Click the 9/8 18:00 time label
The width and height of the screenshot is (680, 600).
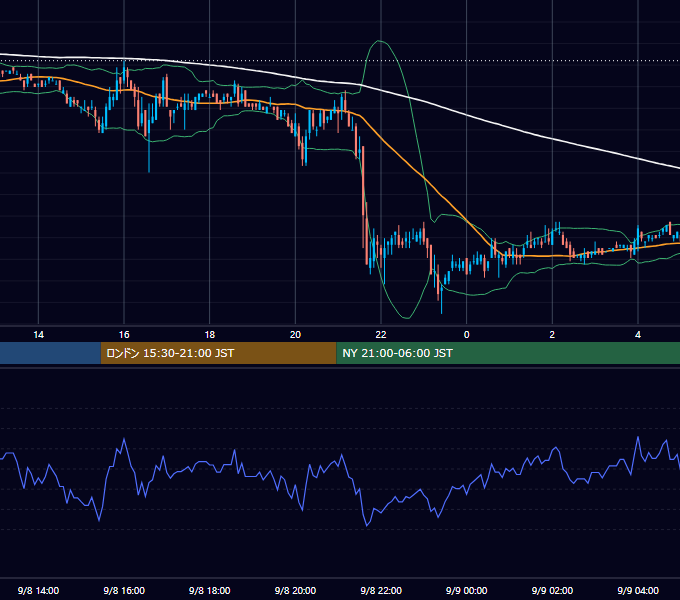[x=209, y=590]
